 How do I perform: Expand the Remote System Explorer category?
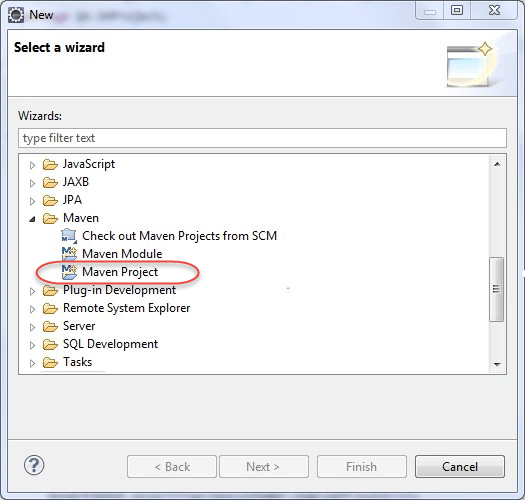32,309
